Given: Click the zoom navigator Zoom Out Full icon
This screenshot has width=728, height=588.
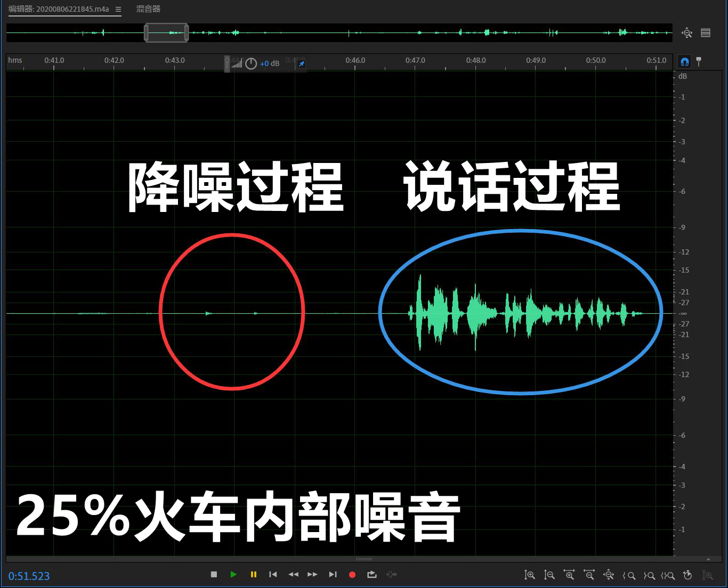Looking at the screenshot, I should point(687,32).
